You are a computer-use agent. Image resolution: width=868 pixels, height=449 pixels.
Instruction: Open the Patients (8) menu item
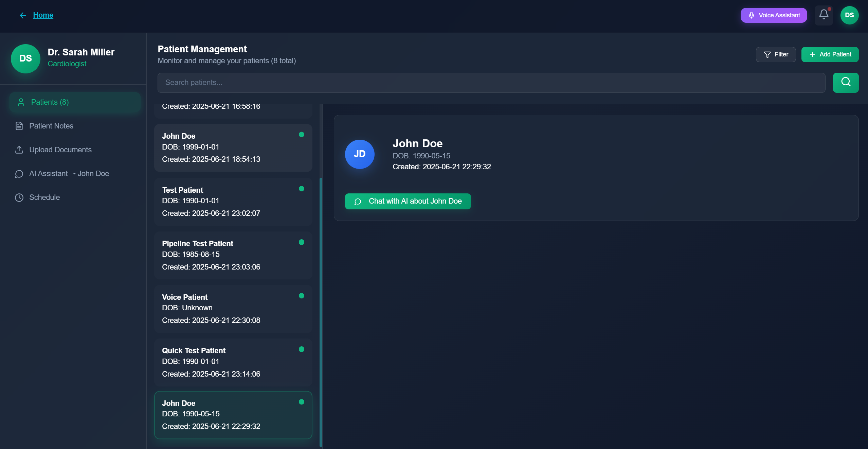[75, 102]
